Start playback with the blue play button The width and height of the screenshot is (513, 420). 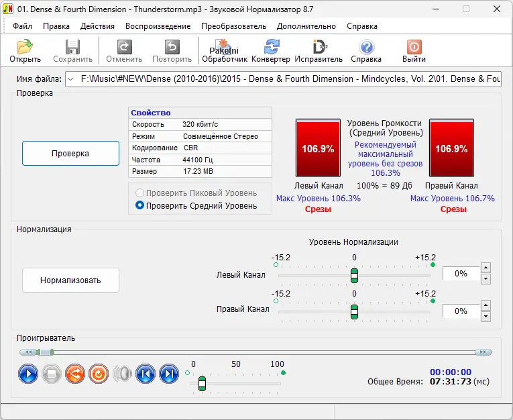[x=28, y=374]
